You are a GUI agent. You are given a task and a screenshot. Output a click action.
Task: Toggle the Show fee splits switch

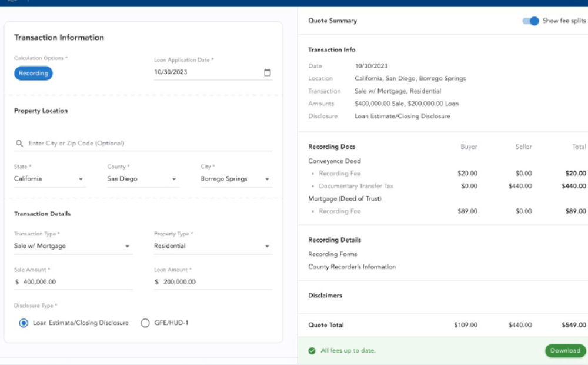tap(530, 21)
